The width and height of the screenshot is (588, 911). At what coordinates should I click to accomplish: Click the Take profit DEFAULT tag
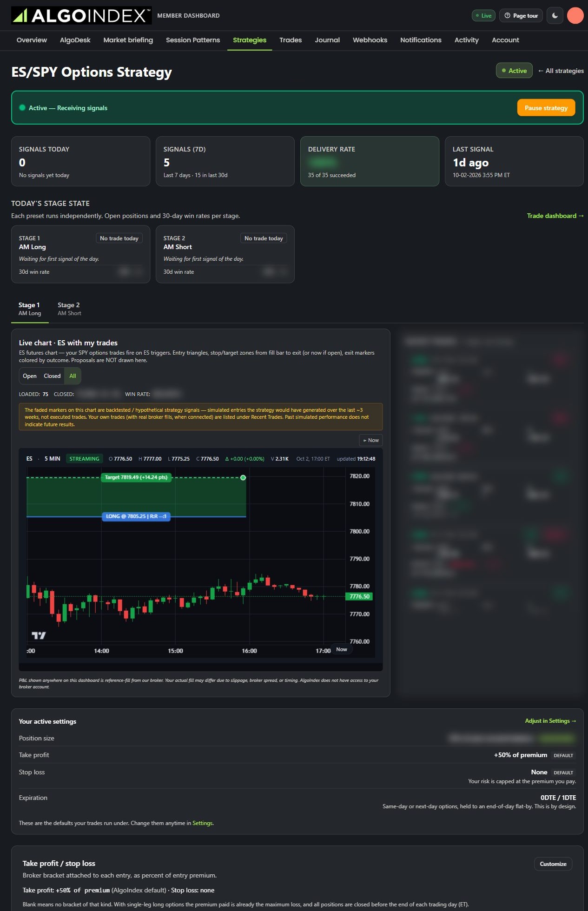coord(563,755)
